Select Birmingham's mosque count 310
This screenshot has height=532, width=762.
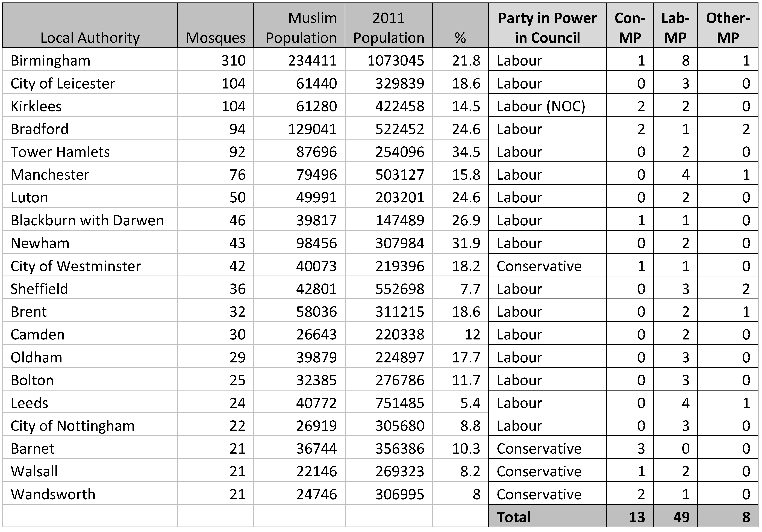pos(233,60)
